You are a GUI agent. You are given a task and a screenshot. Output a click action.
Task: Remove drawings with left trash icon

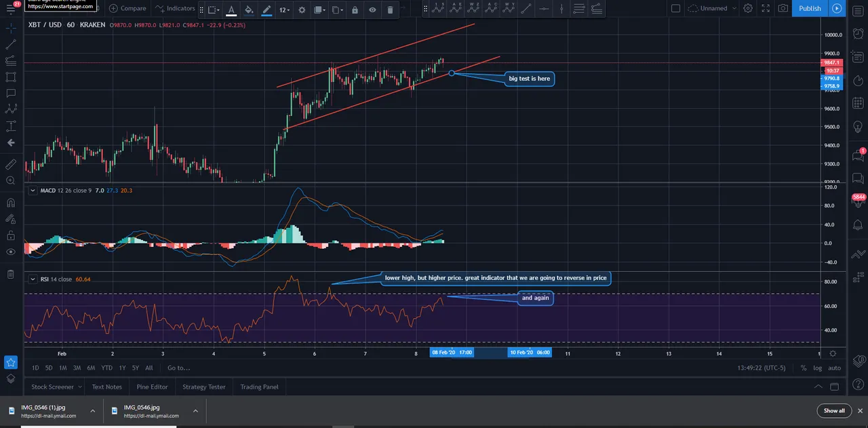click(11, 274)
